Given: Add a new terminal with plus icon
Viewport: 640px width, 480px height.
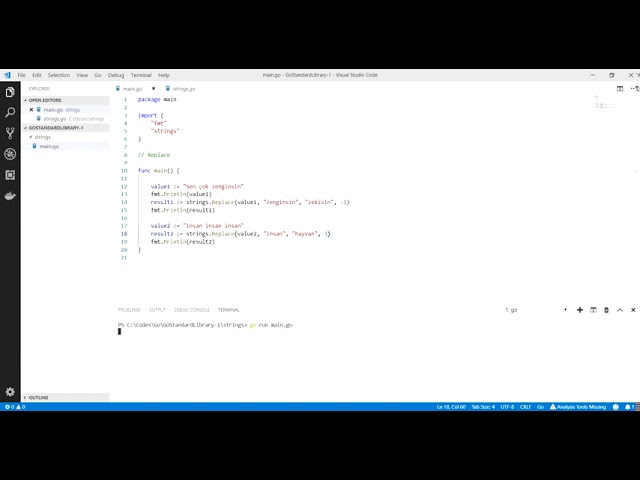Looking at the screenshot, I should point(580,310).
